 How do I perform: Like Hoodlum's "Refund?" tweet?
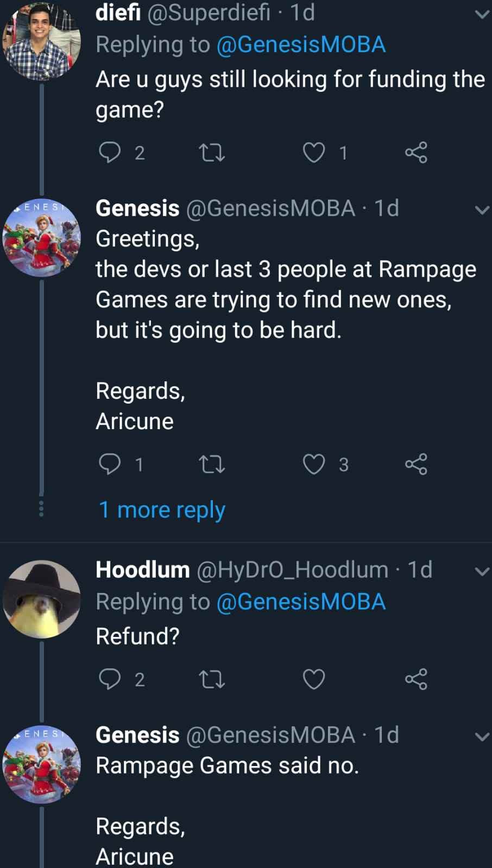(314, 679)
